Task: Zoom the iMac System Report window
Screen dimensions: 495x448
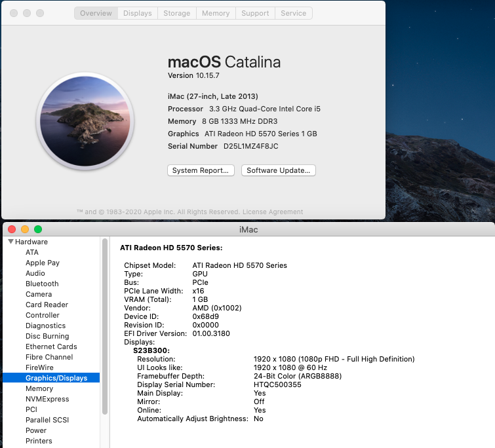Action: tap(38, 229)
